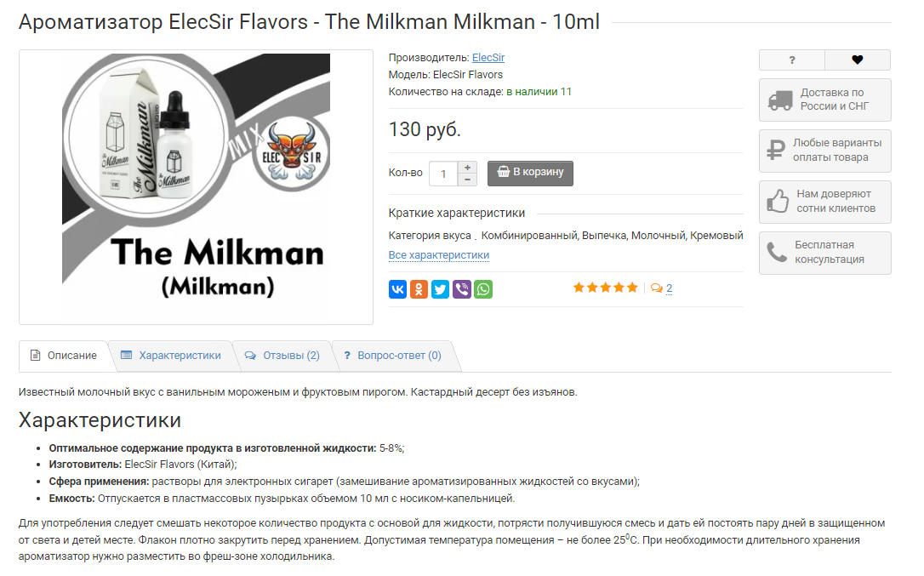
Task: Add item to cart with В корзину
Action: coord(530,174)
